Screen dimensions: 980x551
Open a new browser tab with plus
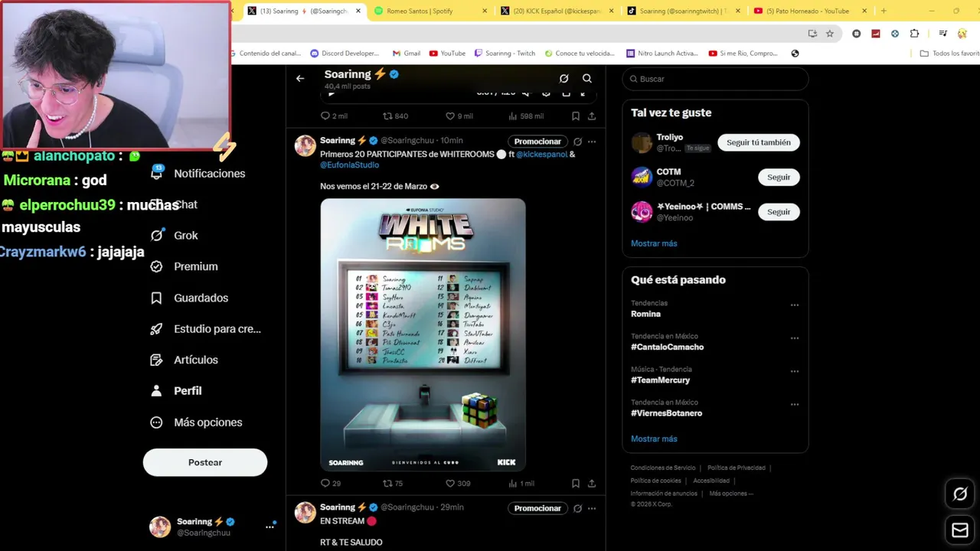[884, 11]
